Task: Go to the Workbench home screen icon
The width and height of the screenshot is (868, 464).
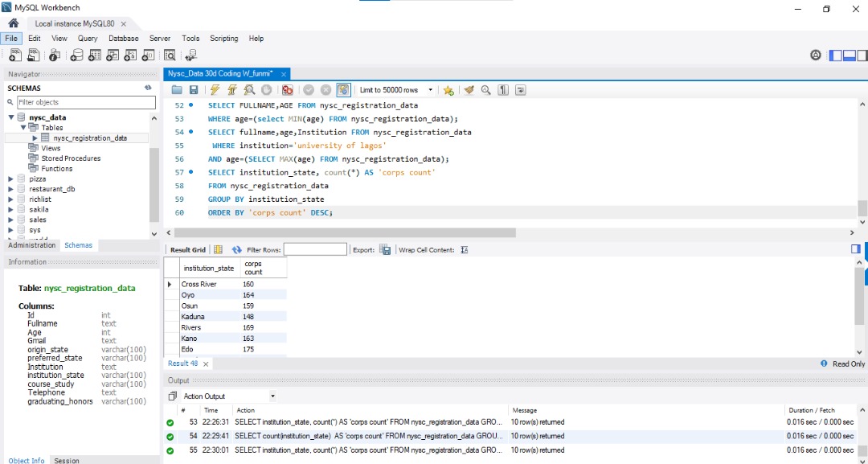Action: click(x=14, y=23)
